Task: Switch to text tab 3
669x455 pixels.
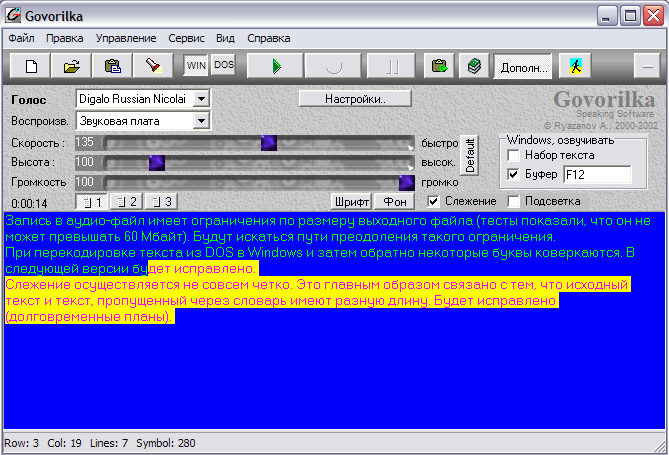Action: (x=162, y=201)
